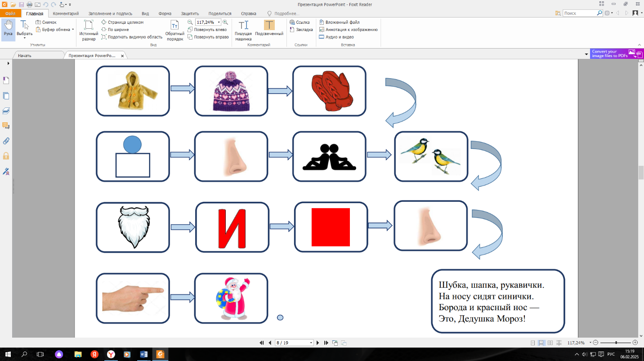Open the Форма ribbon tab

tap(165, 13)
